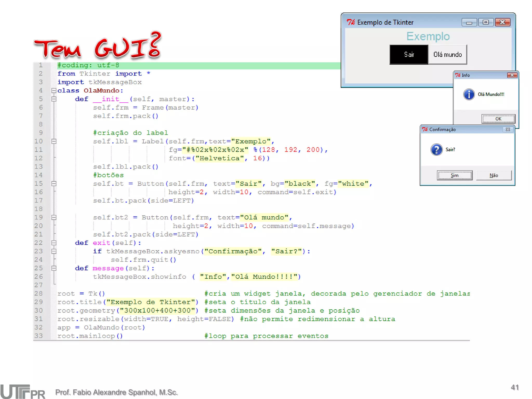Screen dimensions: 532x399
Task: Minimize the Exemplo de Tkinter window
Action: 469,23
